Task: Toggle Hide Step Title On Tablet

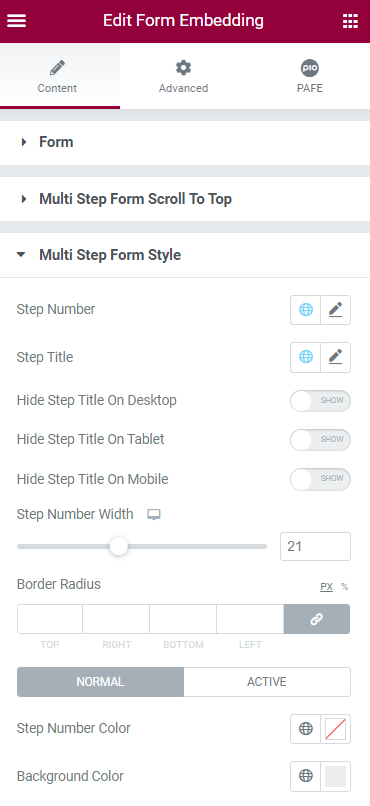Action: point(320,439)
